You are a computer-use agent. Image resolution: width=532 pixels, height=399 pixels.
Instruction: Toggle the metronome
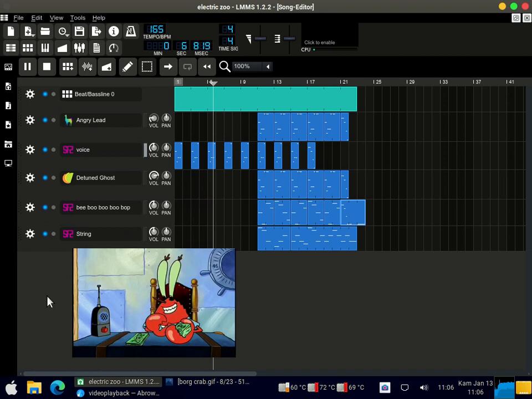coord(131,32)
